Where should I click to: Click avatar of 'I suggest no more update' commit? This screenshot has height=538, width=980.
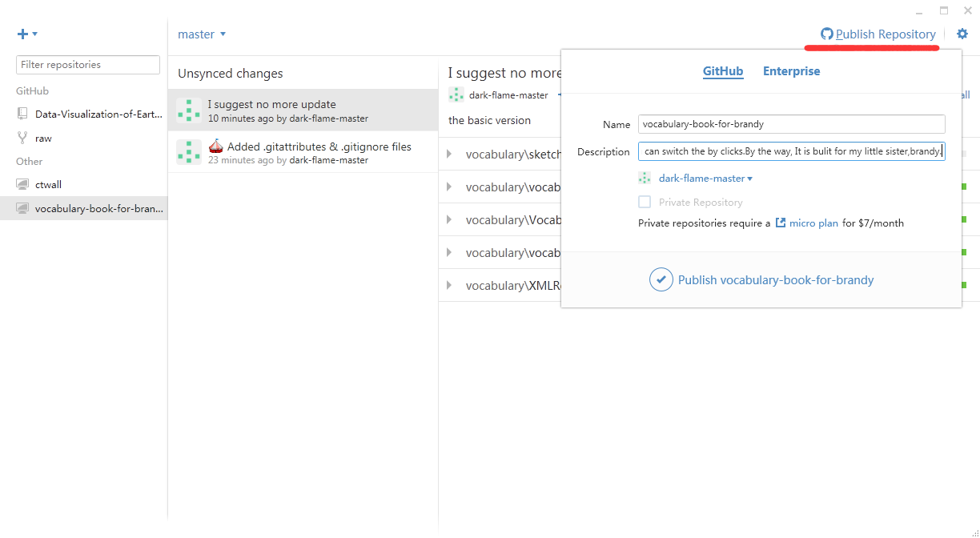189,110
